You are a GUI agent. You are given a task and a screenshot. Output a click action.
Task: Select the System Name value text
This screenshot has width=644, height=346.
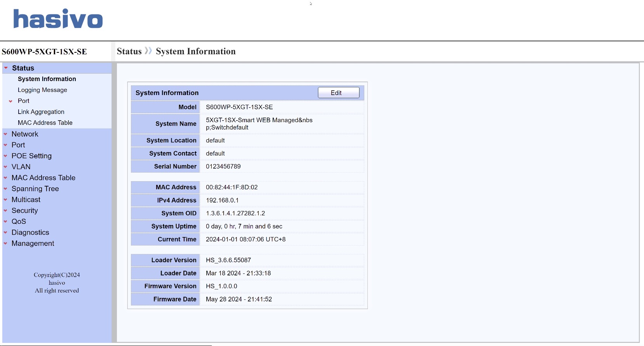(x=259, y=124)
